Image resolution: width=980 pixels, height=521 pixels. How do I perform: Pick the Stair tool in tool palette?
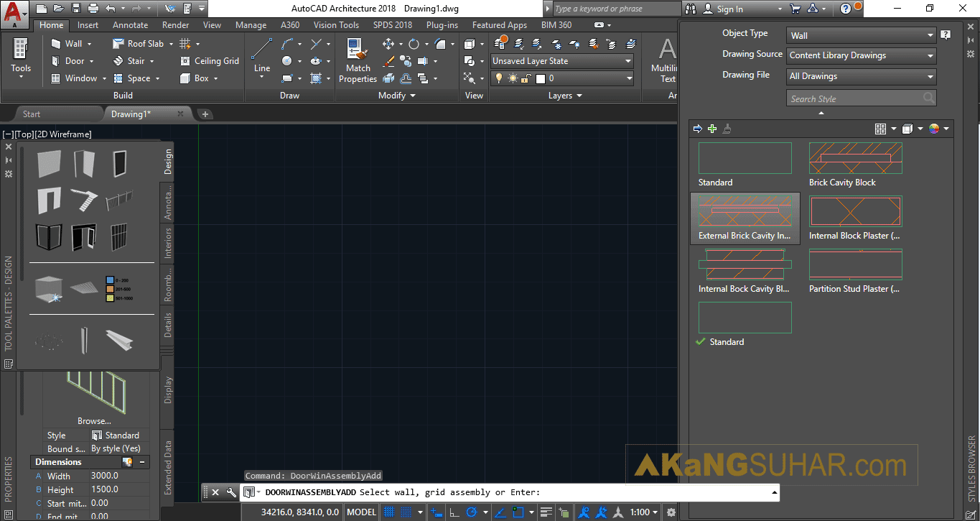(84, 200)
